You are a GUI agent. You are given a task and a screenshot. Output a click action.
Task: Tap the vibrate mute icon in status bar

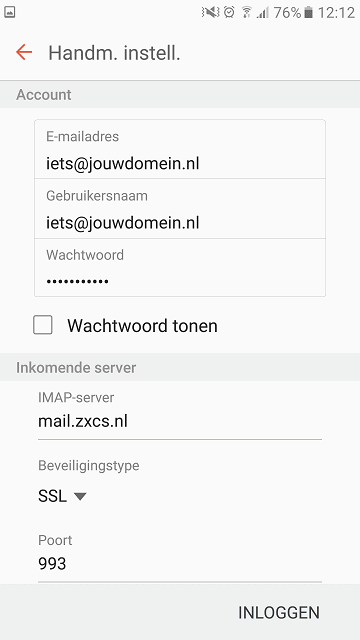(210, 13)
